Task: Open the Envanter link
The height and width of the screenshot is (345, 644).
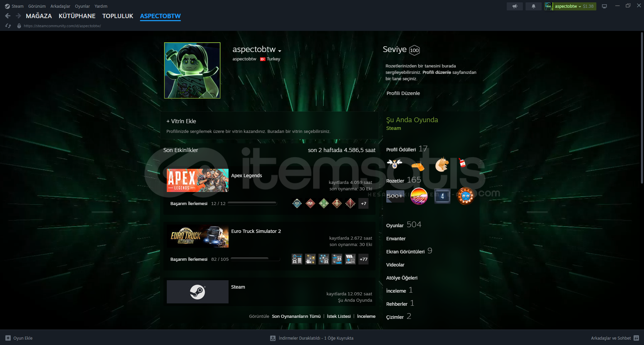Action: pos(396,239)
